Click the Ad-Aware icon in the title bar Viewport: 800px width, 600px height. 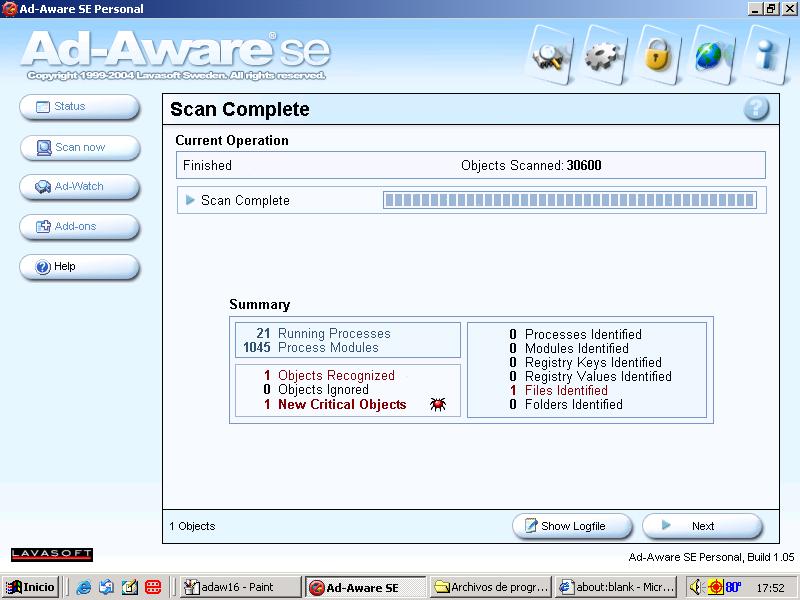[x=9, y=9]
